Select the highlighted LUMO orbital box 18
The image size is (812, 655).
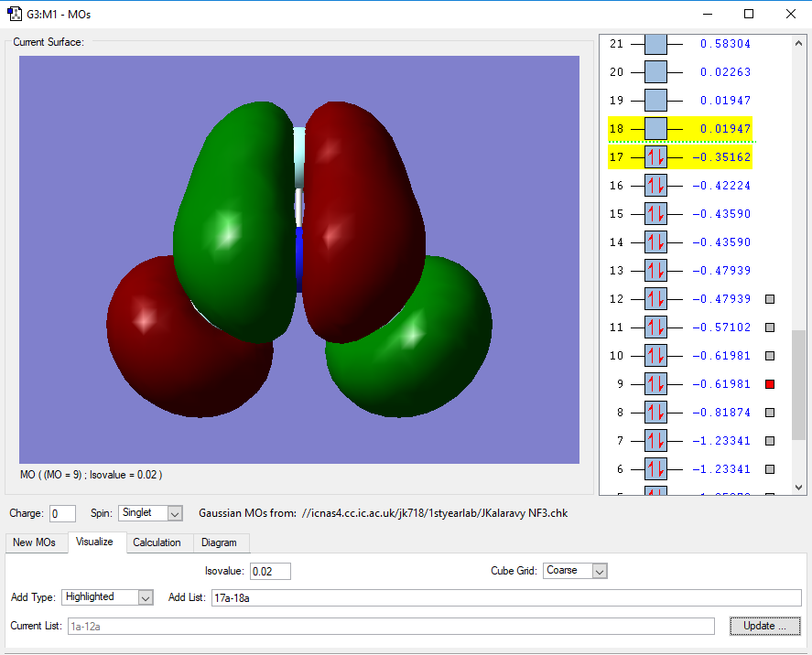pos(655,129)
